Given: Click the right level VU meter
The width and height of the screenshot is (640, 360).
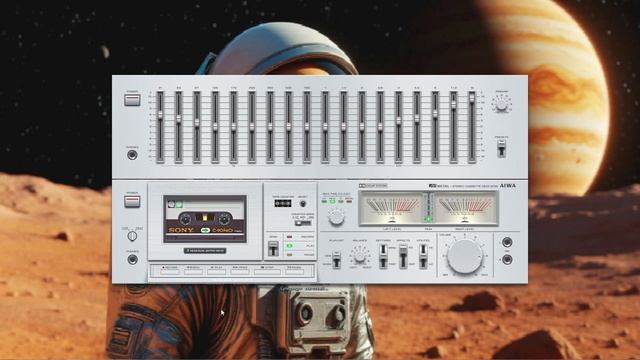Looking at the screenshot, I should (465, 208).
